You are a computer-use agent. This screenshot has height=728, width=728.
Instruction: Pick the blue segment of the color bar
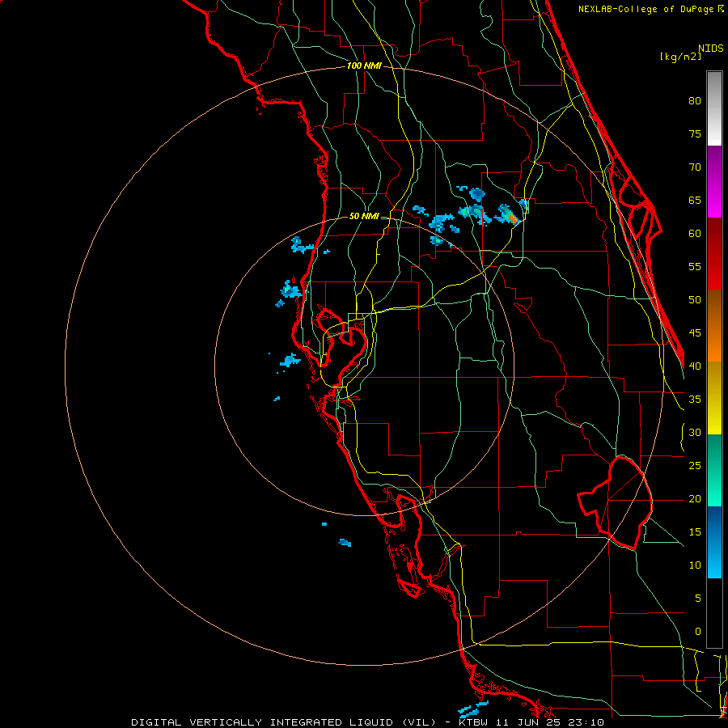tap(714, 542)
